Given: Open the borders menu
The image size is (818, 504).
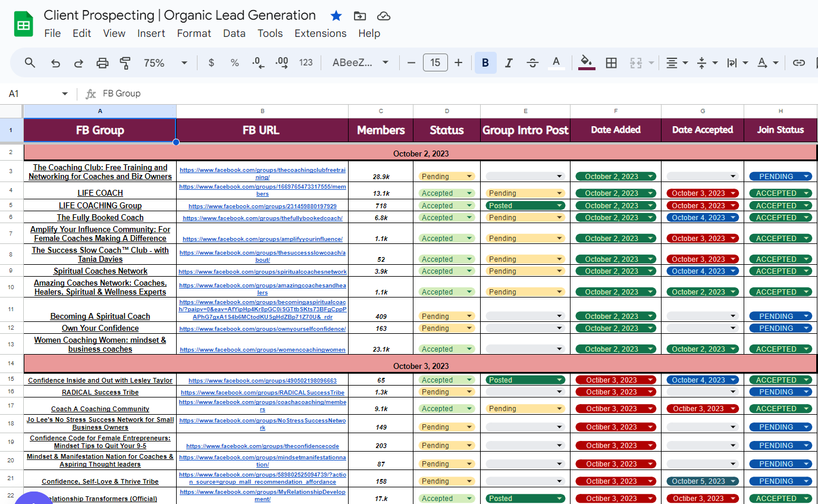Looking at the screenshot, I should tap(611, 62).
